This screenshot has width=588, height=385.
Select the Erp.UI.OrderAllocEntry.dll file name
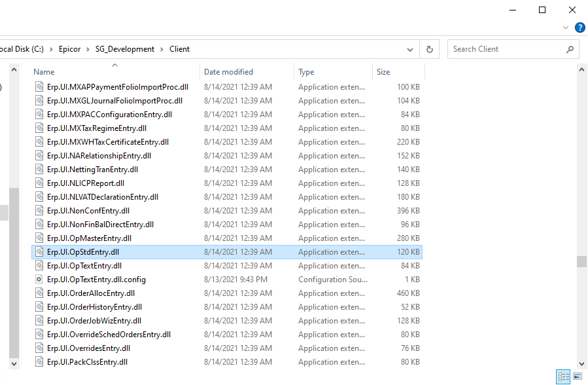tap(91, 293)
